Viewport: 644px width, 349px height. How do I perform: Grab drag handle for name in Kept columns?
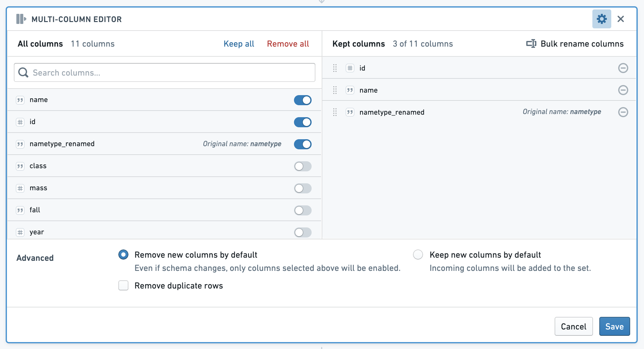335,90
